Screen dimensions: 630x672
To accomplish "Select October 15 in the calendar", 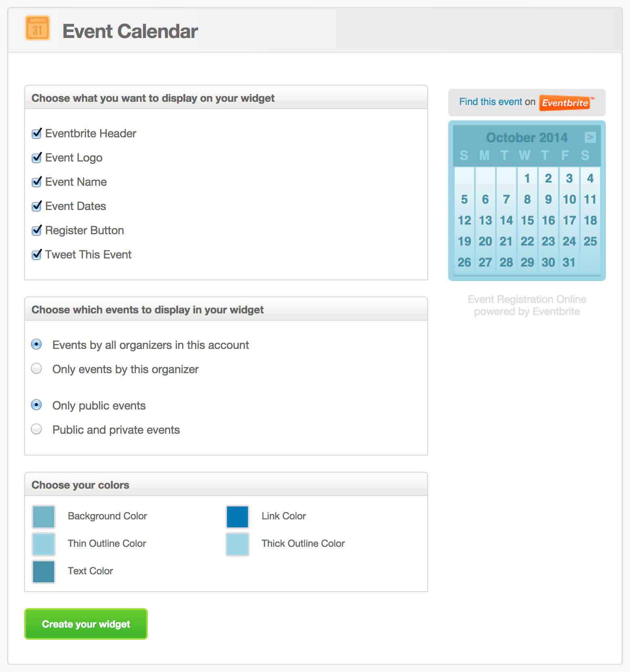I will pos(527,220).
